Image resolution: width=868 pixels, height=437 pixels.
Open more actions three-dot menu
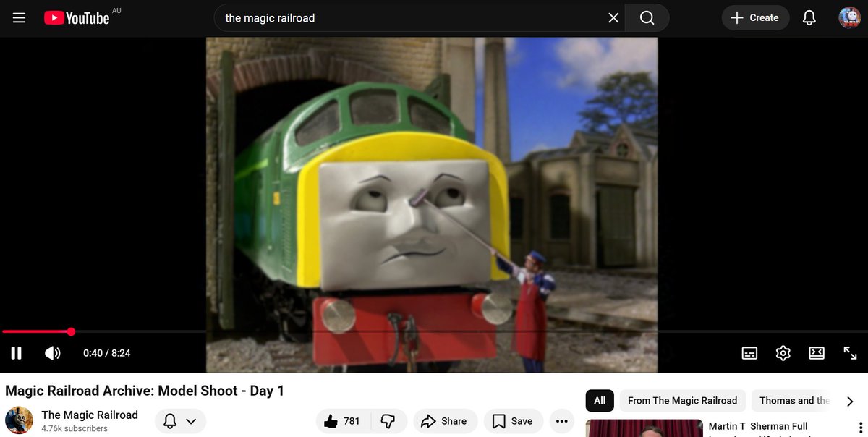click(561, 421)
